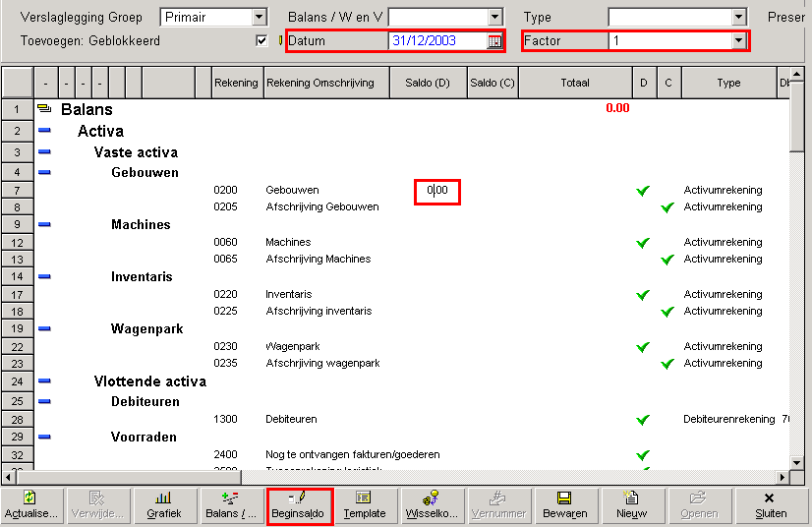Click the horizontal scrollbar right arrow
The height and width of the screenshot is (527, 812).
point(783,477)
